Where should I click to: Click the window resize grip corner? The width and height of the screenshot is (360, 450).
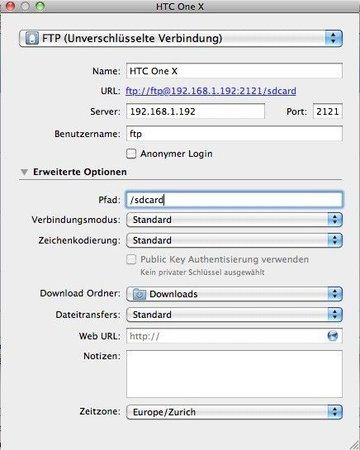tap(354, 445)
